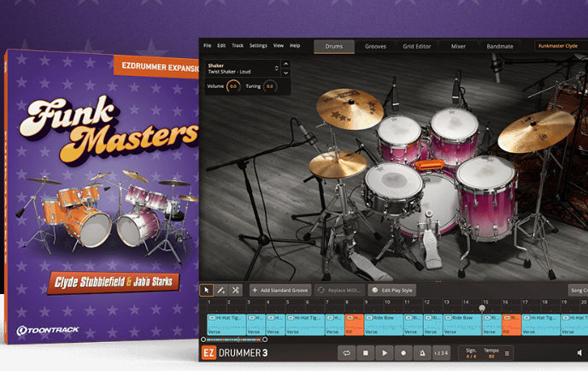This screenshot has width=588, height=371.
Task: Expand the groove icon on bar 9 Ride Bow block
Action: tap(369, 318)
